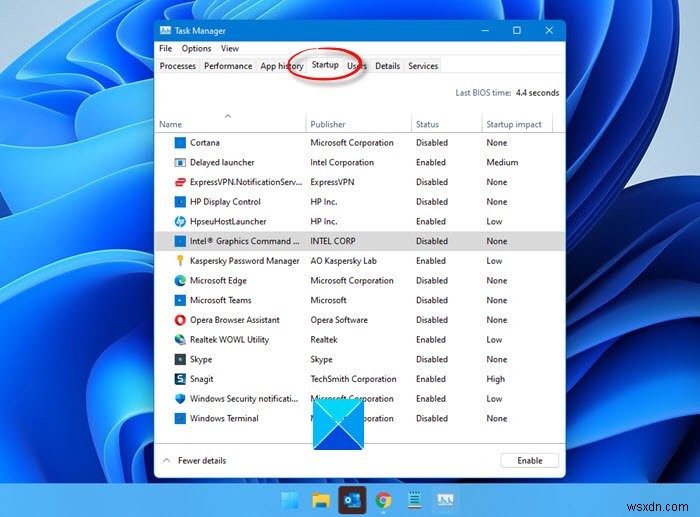
Task: Click the Realtek WOWL Utility icon
Action: (180, 340)
